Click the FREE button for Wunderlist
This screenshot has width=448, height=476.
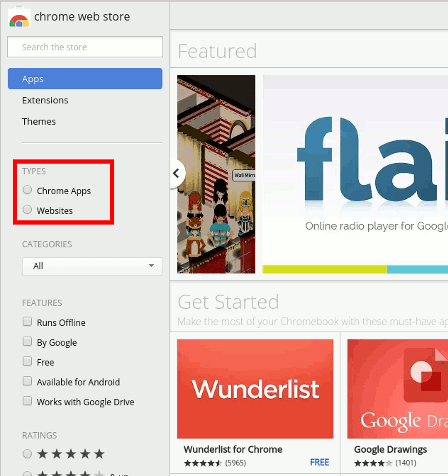tap(319, 462)
